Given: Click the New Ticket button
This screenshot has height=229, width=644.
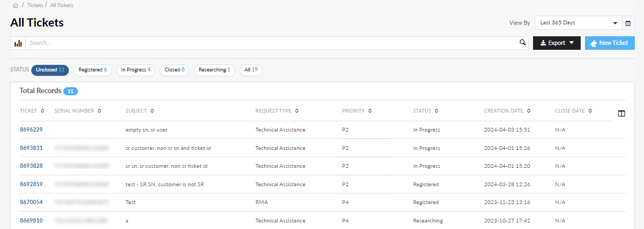Looking at the screenshot, I should [x=609, y=43].
